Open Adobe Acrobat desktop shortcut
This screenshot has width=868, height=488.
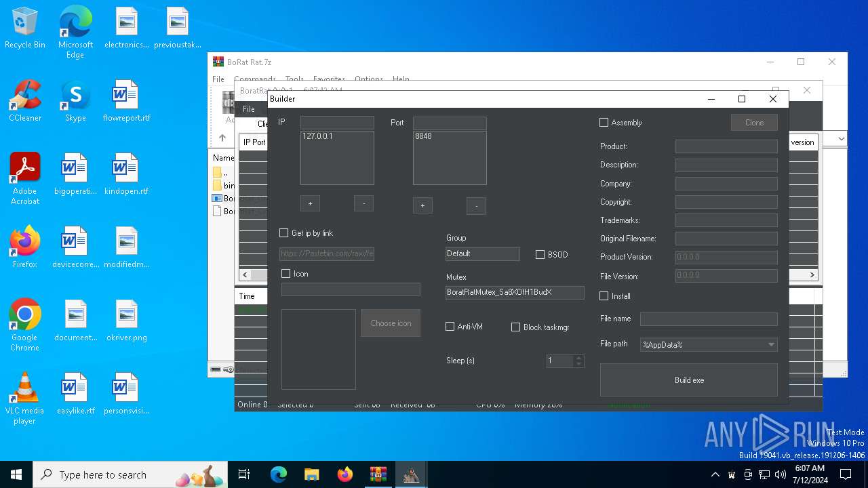[x=25, y=178]
